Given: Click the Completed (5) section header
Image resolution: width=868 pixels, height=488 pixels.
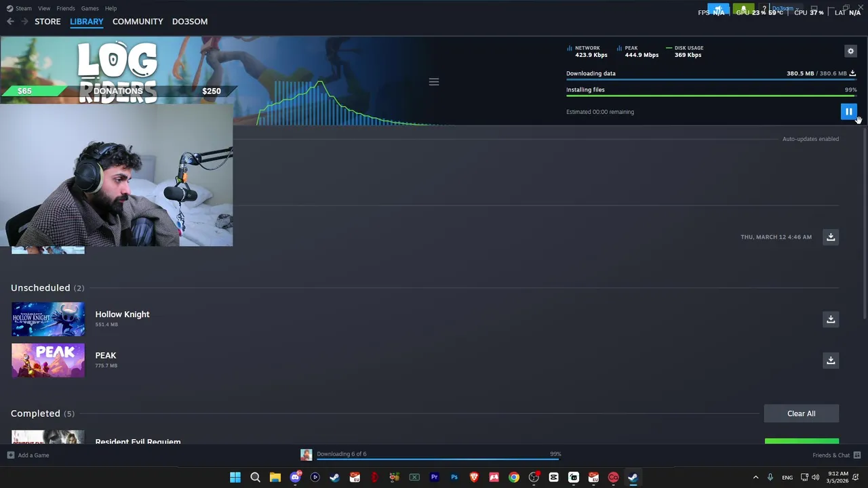Looking at the screenshot, I should 43,413.
